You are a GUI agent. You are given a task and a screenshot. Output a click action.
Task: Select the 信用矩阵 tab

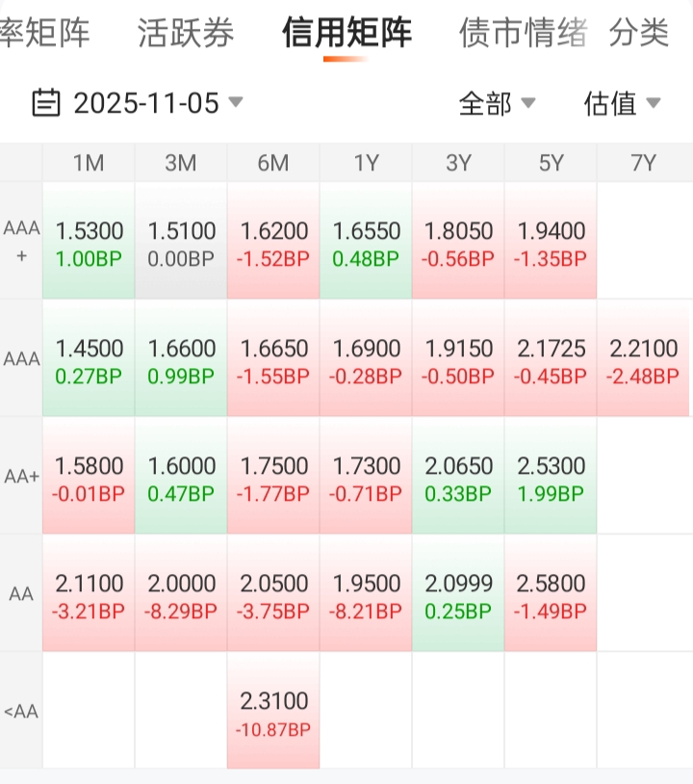[346, 34]
